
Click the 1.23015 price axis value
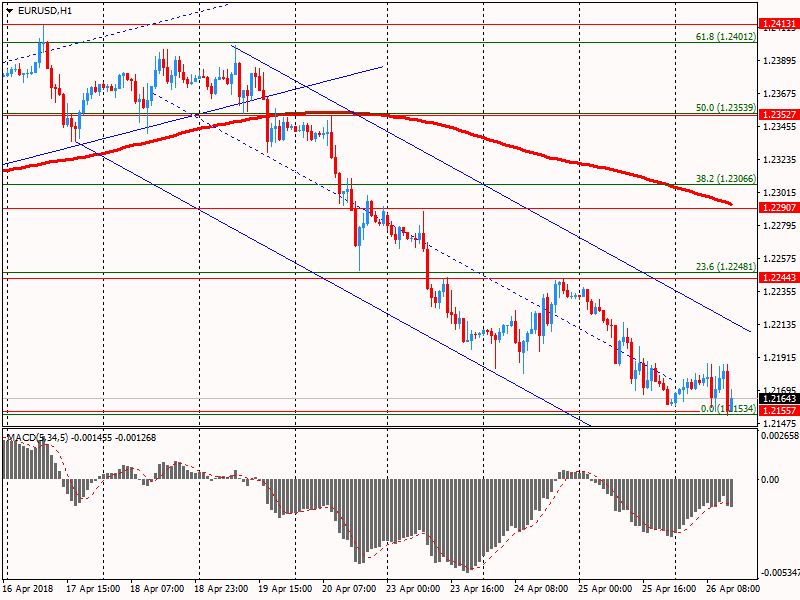pos(780,192)
